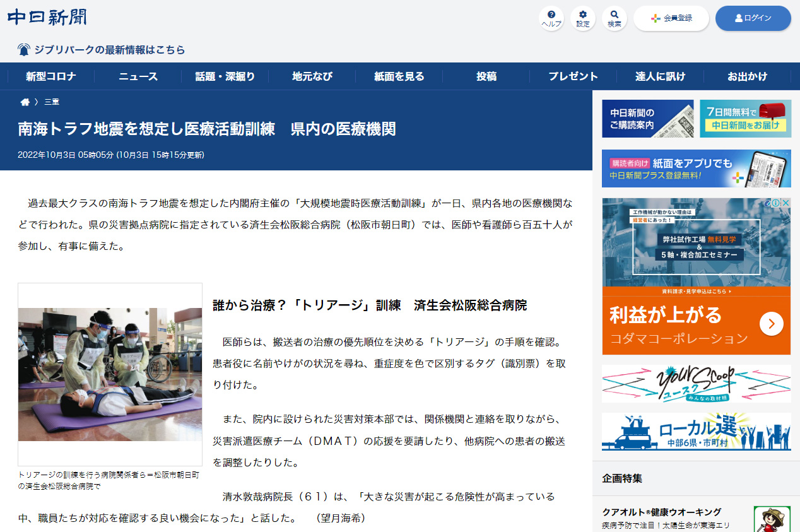
Task: Click the 中日新聞 logo
Action: tap(47, 18)
